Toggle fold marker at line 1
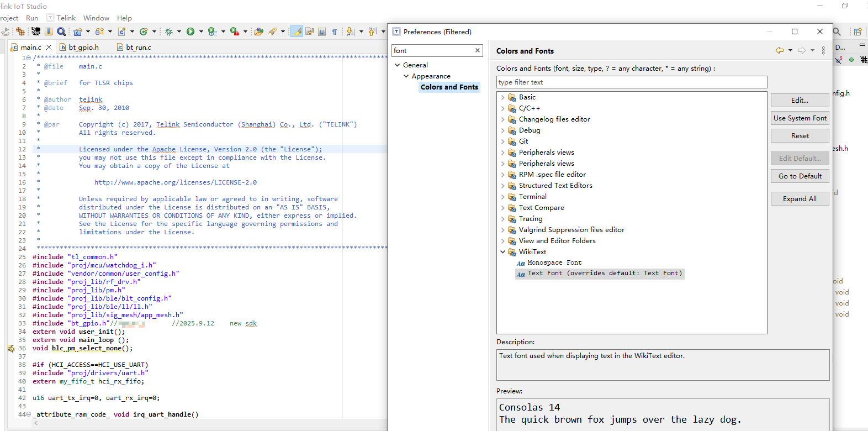The width and height of the screenshot is (868, 431). [x=28, y=58]
